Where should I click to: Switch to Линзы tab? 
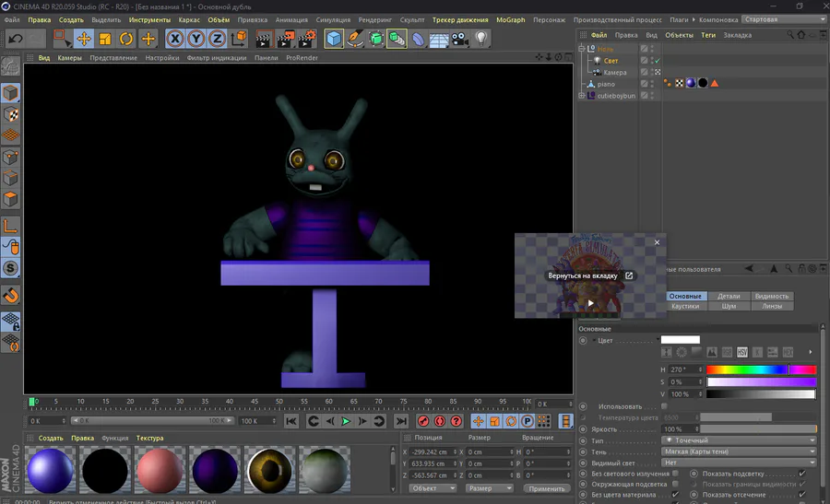(x=772, y=306)
